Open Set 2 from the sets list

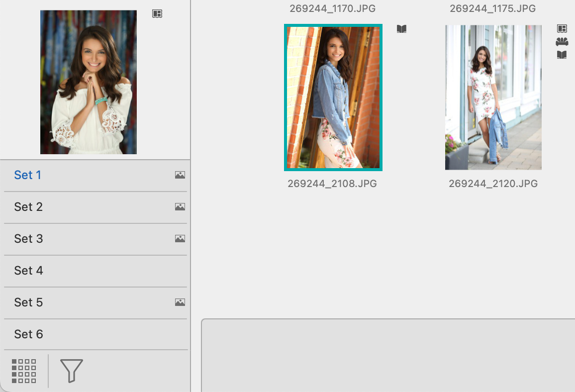[28, 207]
